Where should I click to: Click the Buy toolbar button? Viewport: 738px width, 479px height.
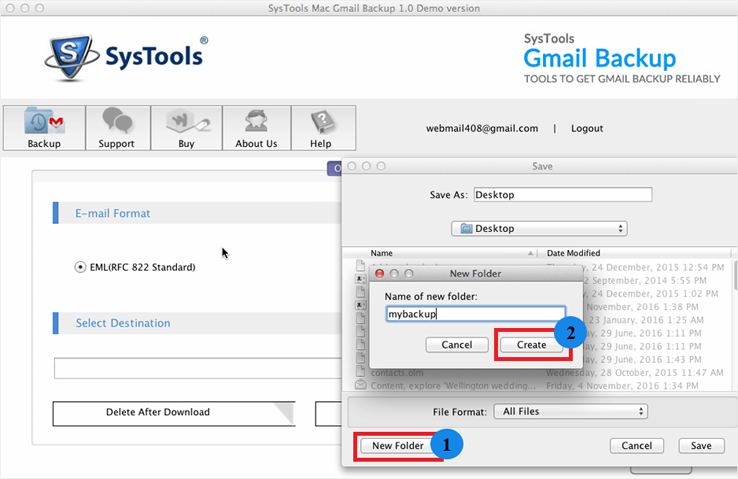tap(186, 128)
